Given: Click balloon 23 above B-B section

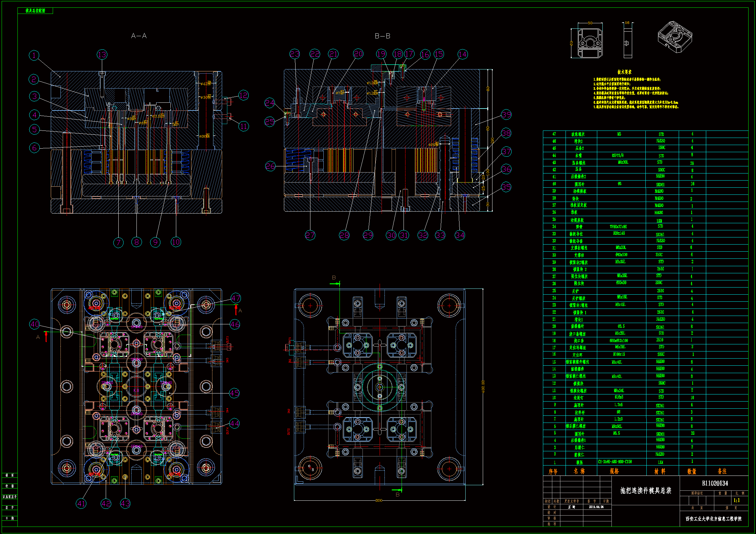Looking at the screenshot, I should coord(294,54).
